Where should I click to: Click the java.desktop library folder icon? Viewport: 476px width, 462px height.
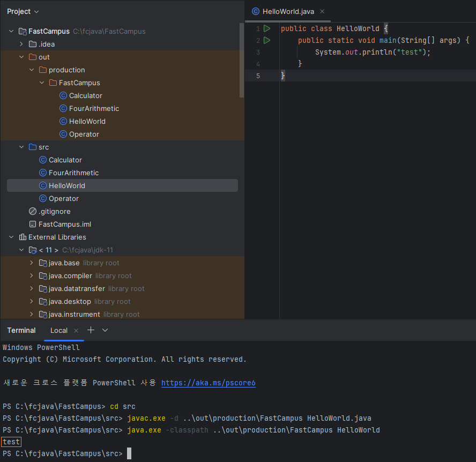pos(43,301)
